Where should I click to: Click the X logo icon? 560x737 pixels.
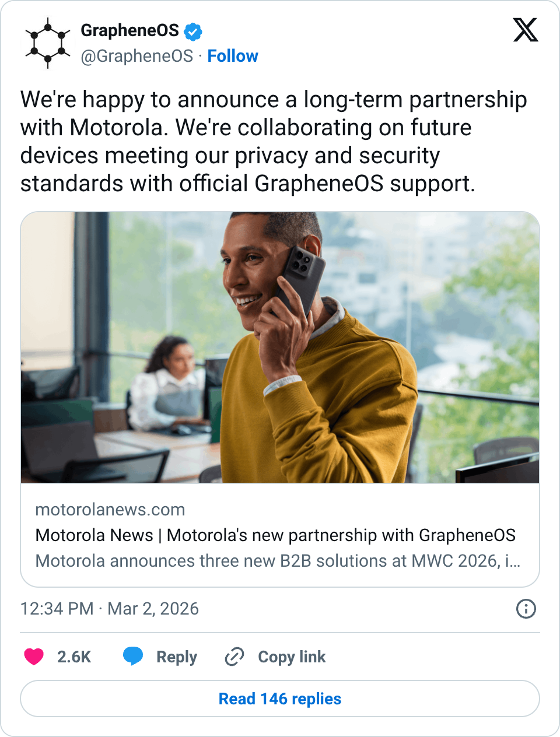click(x=525, y=30)
